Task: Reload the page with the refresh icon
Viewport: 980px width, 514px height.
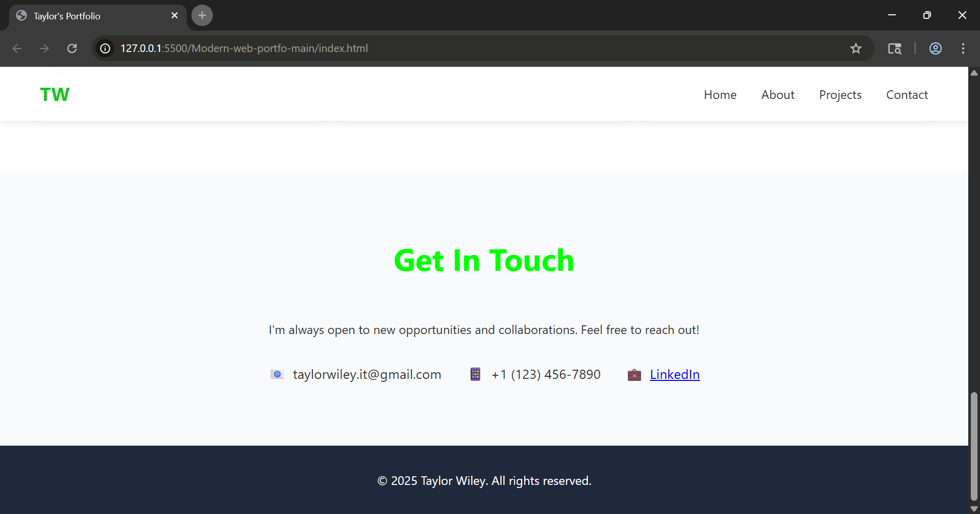Action: 72,48
